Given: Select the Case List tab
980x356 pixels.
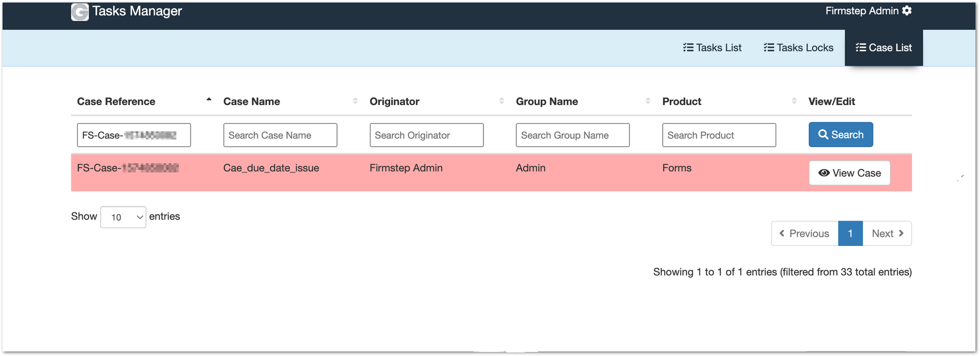Looking at the screenshot, I should [x=884, y=48].
